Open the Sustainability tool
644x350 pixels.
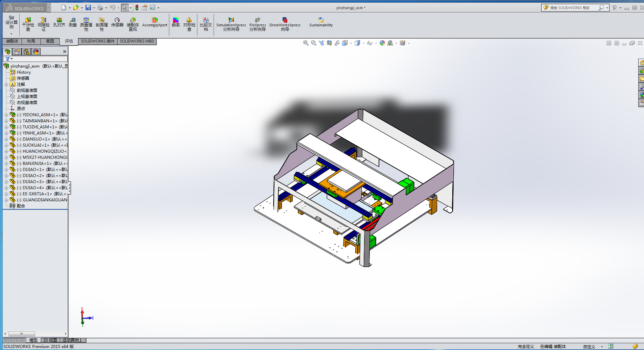tap(321, 22)
